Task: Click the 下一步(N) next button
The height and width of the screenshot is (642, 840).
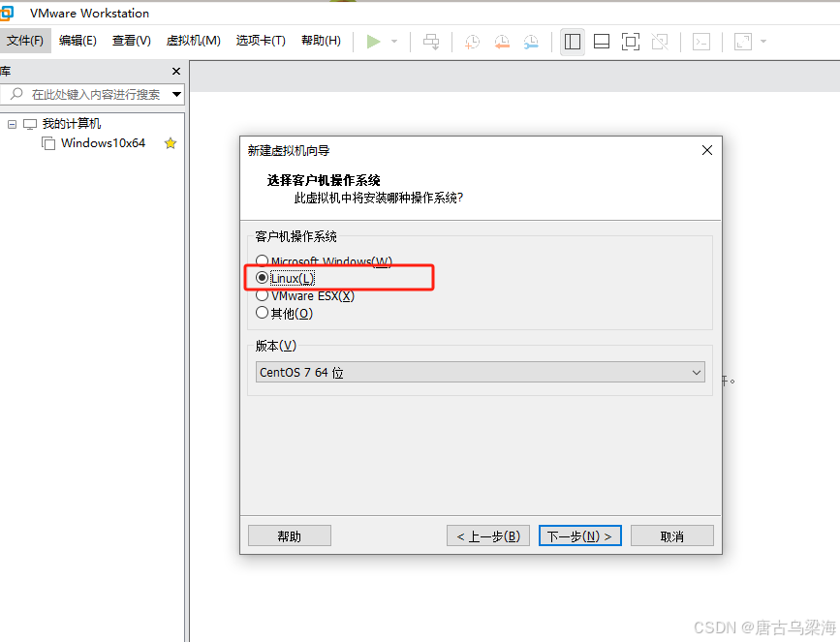Action: coord(579,536)
